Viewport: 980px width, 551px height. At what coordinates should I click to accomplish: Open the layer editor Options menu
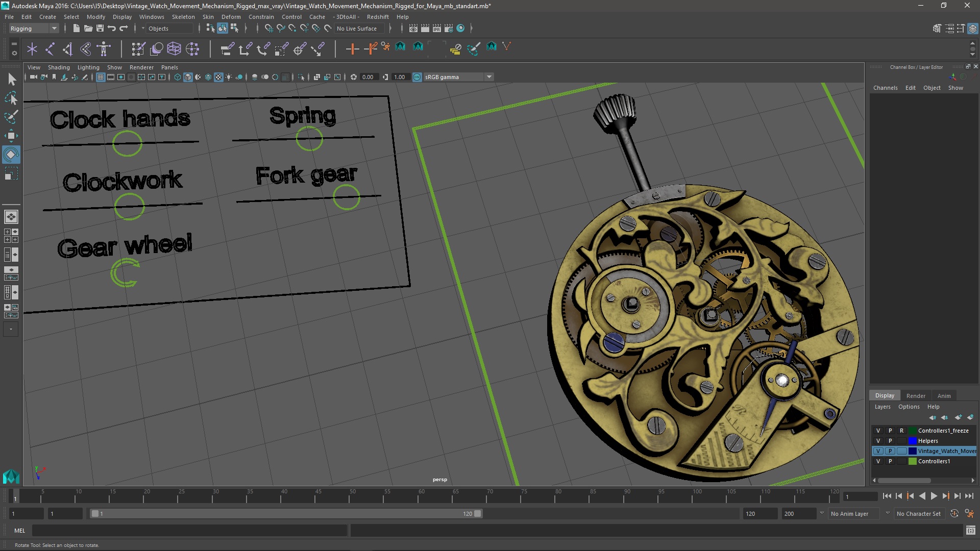click(x=909, y=407)
